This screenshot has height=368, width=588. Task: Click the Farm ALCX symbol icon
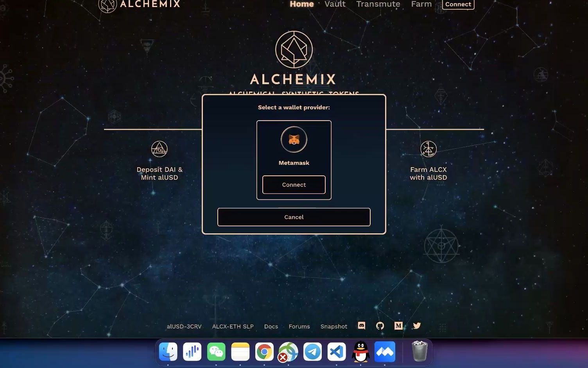pyautogui.click(x=428, y=149)
